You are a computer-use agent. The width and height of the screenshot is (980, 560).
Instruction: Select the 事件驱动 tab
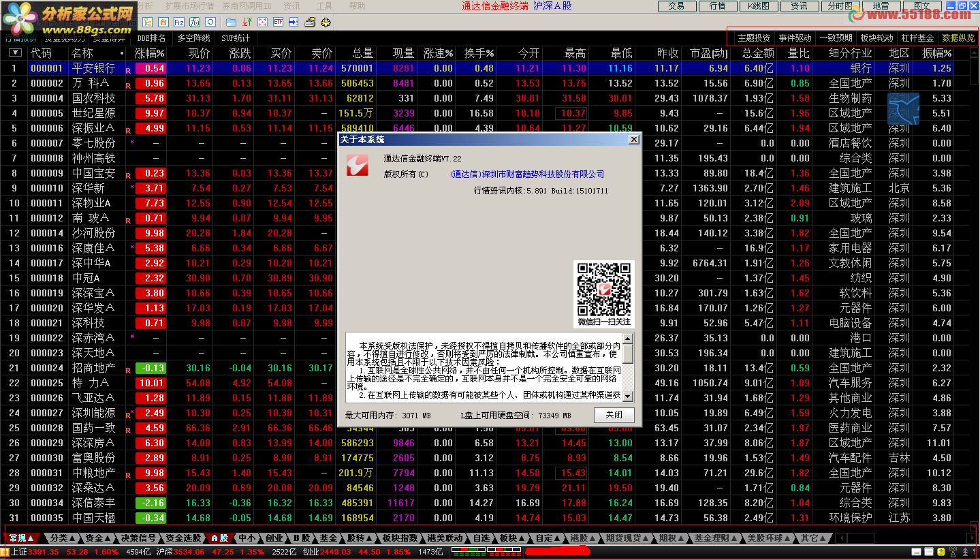coord(795,38)
